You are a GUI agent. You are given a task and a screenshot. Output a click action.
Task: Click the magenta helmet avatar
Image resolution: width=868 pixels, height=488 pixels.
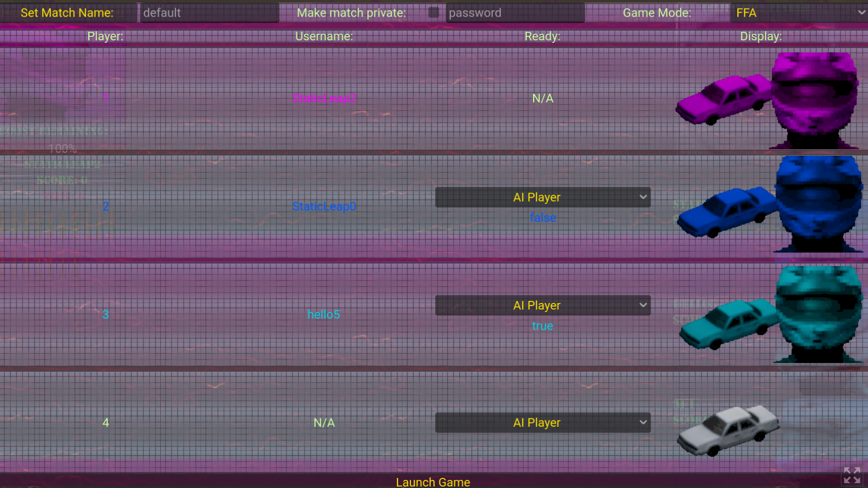coord(815,100)
